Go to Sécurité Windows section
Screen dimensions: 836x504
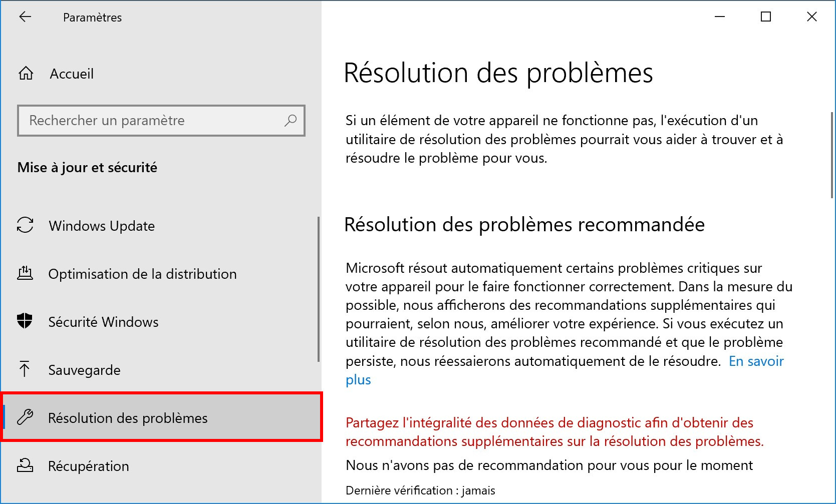(159, 322)
